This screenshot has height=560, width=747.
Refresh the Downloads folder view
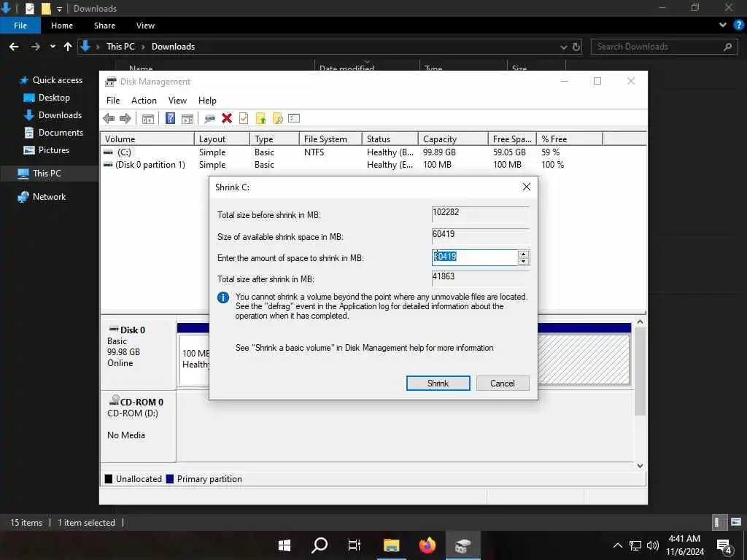pyautogui.click(x=576, y=47)
